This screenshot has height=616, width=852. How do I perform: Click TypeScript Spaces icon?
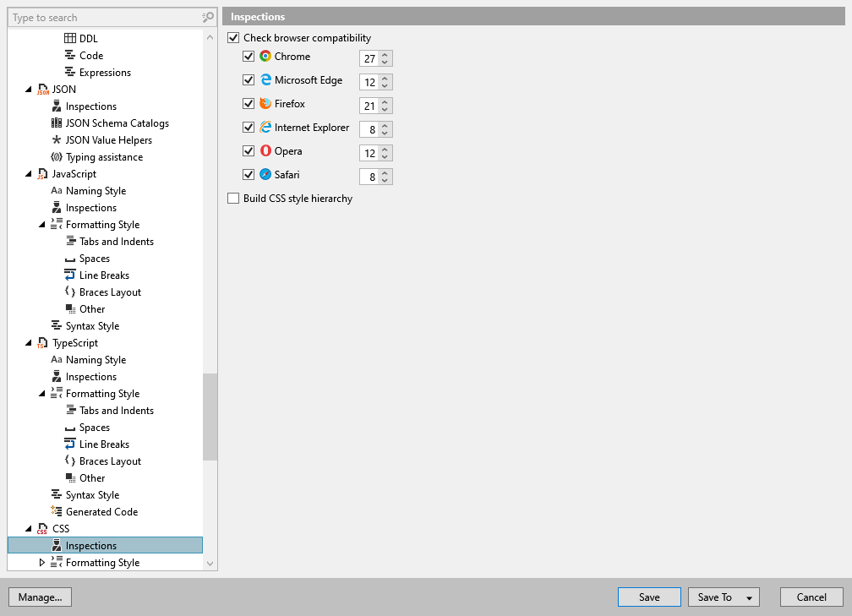(x=70, y=428)
